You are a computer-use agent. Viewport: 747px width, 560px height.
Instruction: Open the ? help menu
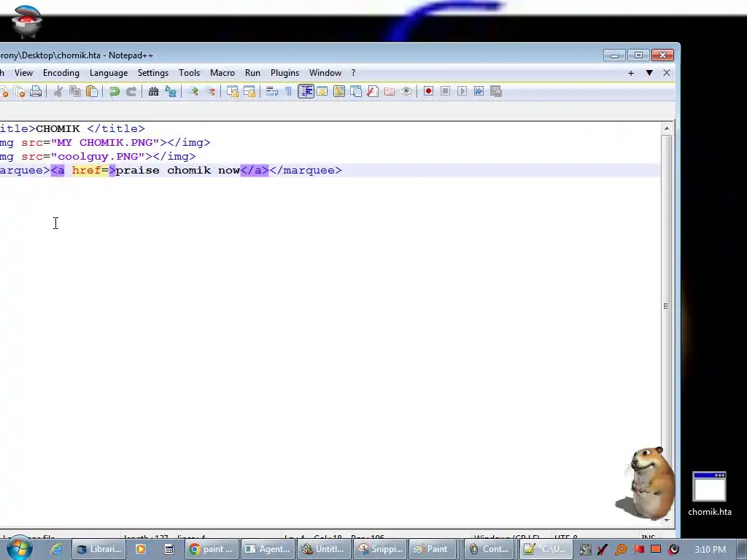[353, 73]
